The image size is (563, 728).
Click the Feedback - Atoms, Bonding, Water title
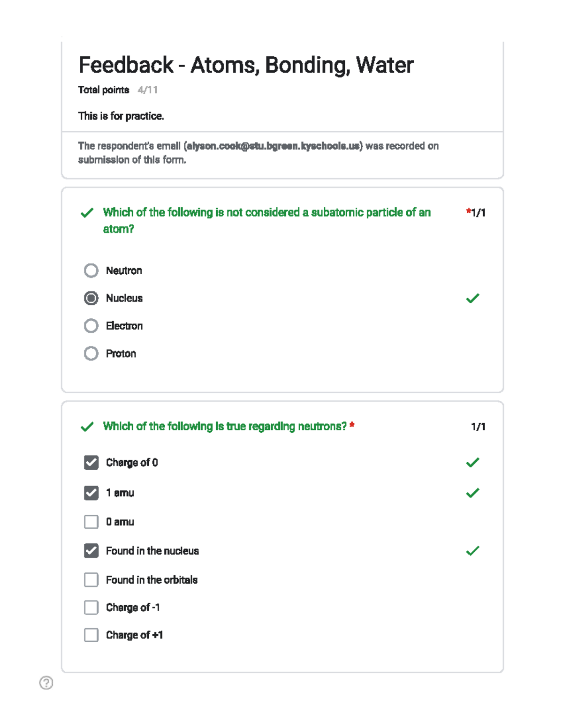pyautogui.click(x=246, y=65)
